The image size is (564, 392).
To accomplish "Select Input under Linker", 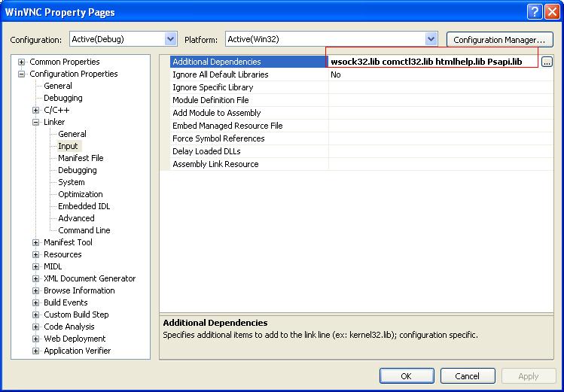I will (68, 146).
